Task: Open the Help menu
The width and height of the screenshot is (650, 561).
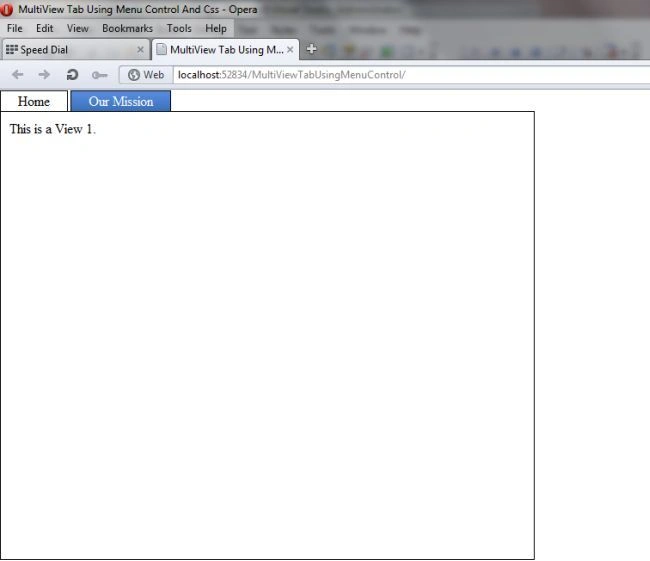Action: pyautogui.click(x=216, y=28)
